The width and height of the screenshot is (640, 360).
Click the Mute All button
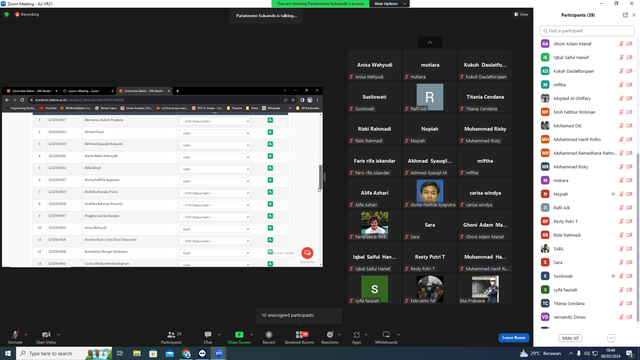570,338
